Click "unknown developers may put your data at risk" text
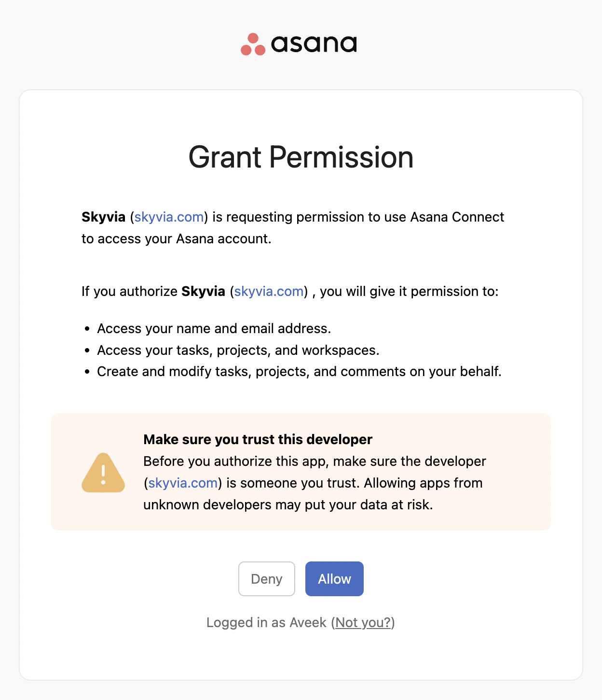This screenshot has width=602, height=700. pyautogui.click(x=288, y=505)
